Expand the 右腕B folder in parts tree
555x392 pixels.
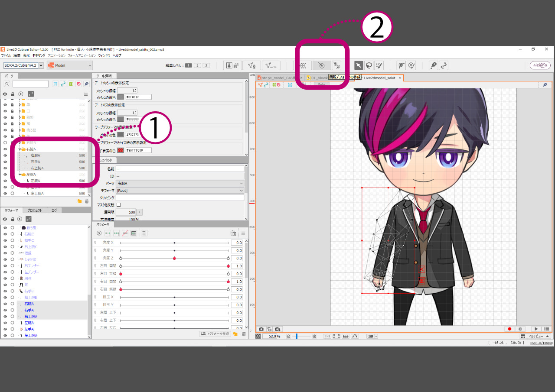[20, 143]
